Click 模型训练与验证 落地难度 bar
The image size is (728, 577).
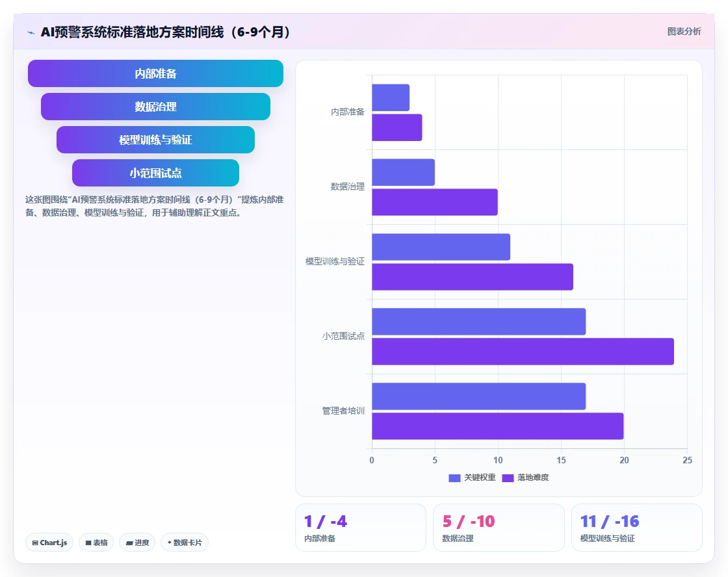point(473,277)
